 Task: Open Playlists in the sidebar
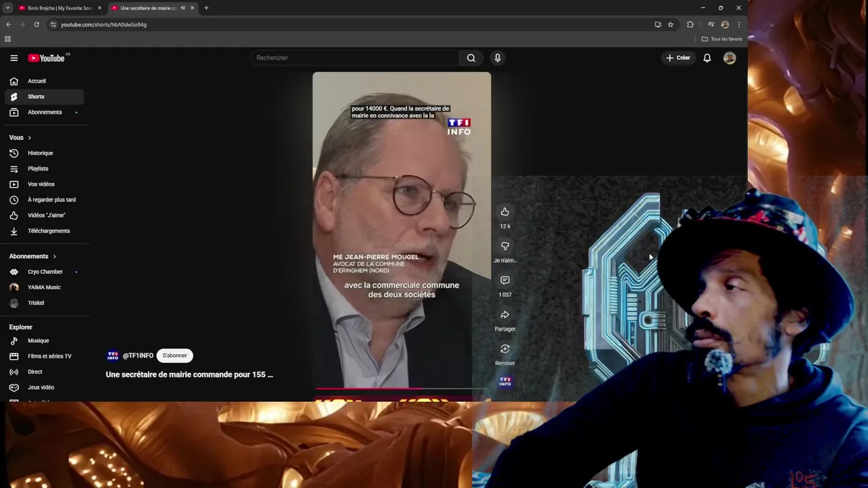(44, 169)
